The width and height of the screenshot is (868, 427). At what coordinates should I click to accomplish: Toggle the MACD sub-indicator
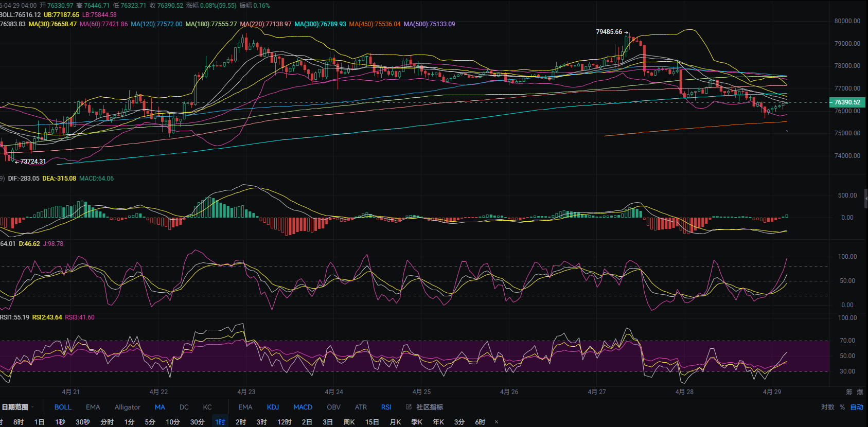303,407
